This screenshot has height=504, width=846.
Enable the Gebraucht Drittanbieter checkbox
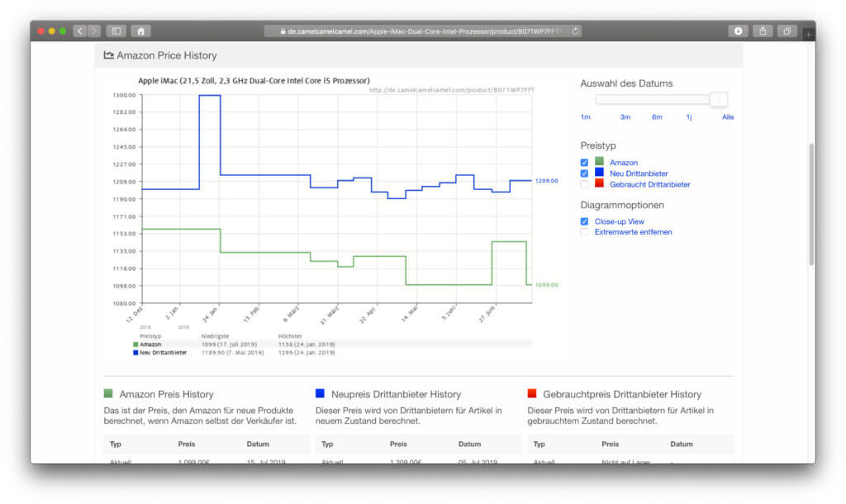click(x=585, y=184)
